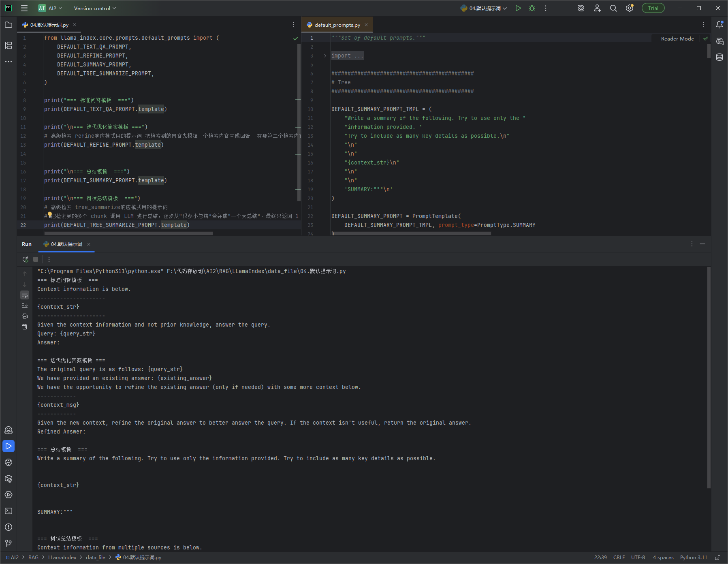Toggle Reader Mode in default_prompts.py
Image resolution: width=728 pixels, height=564 pixels.
(677, 38)
